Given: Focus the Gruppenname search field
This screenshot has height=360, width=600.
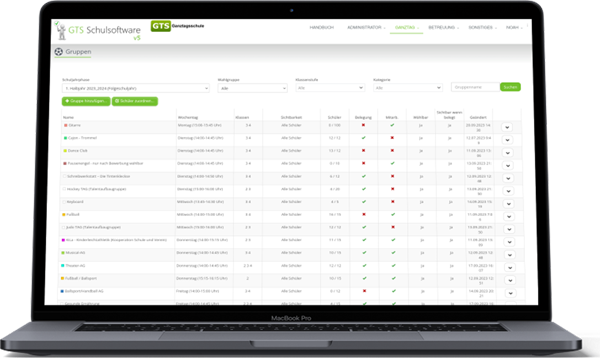Looking at the screenshot, I should [476, 87].
